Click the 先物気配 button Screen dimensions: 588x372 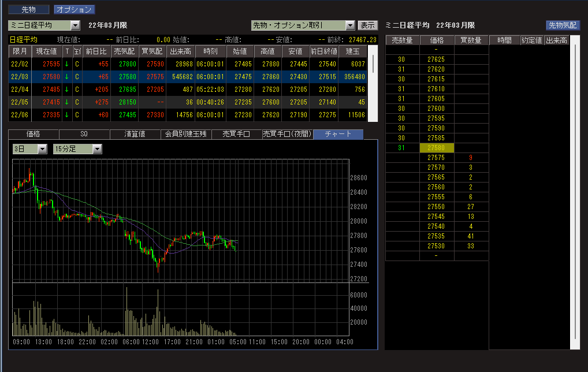[x=563, y=25]
